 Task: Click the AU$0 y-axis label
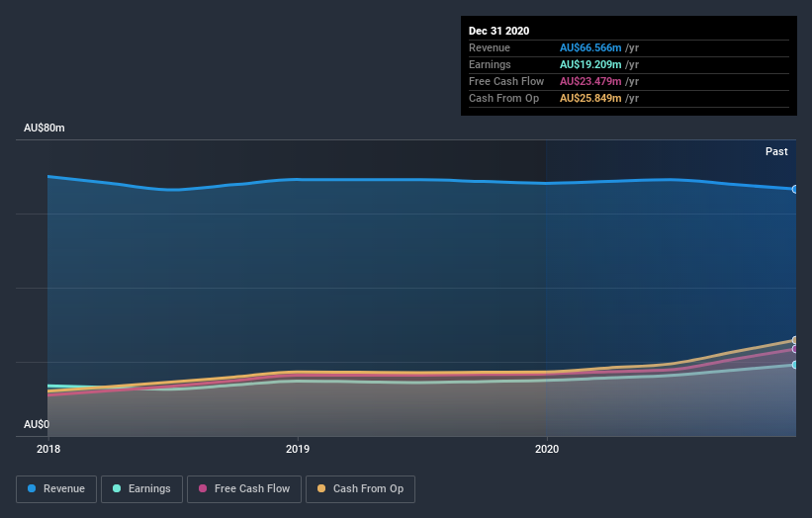[37, 424]
